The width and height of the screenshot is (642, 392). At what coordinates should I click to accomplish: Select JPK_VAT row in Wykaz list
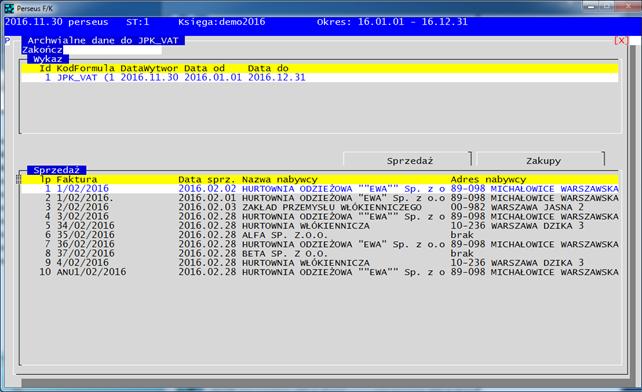click(319, 77)
